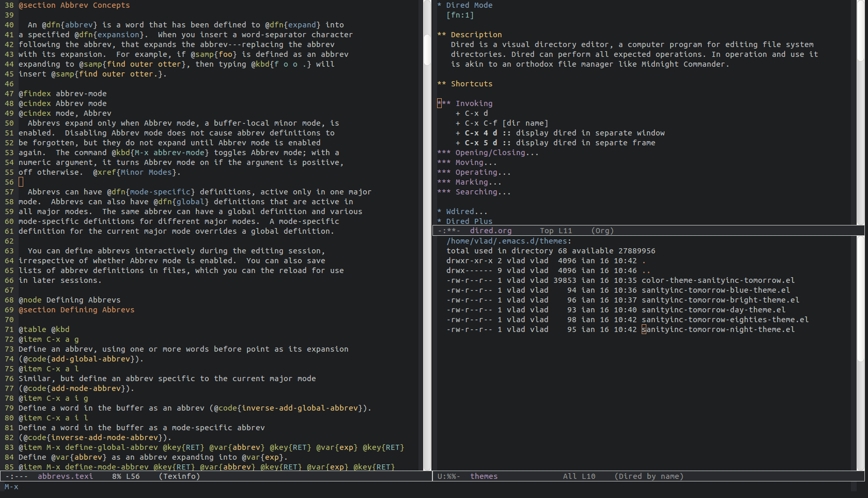
Task: Unfold the Operating section heading
Action: [x=483, y=172]
